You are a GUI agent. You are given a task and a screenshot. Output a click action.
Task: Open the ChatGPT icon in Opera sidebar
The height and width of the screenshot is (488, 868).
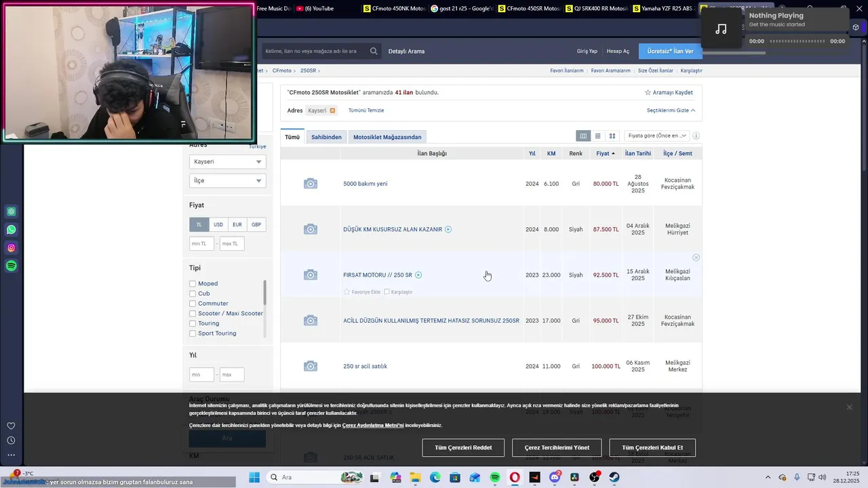coord(12,211)
